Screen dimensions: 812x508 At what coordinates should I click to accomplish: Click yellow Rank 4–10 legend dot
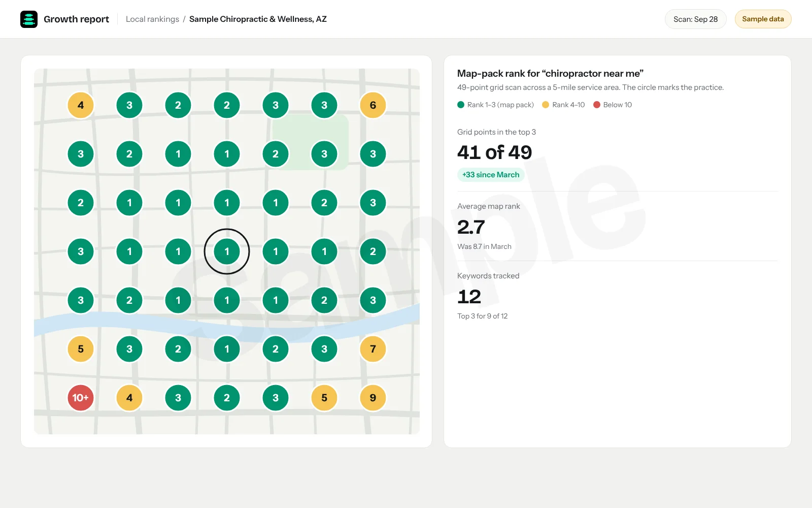[x=546, y=105]
